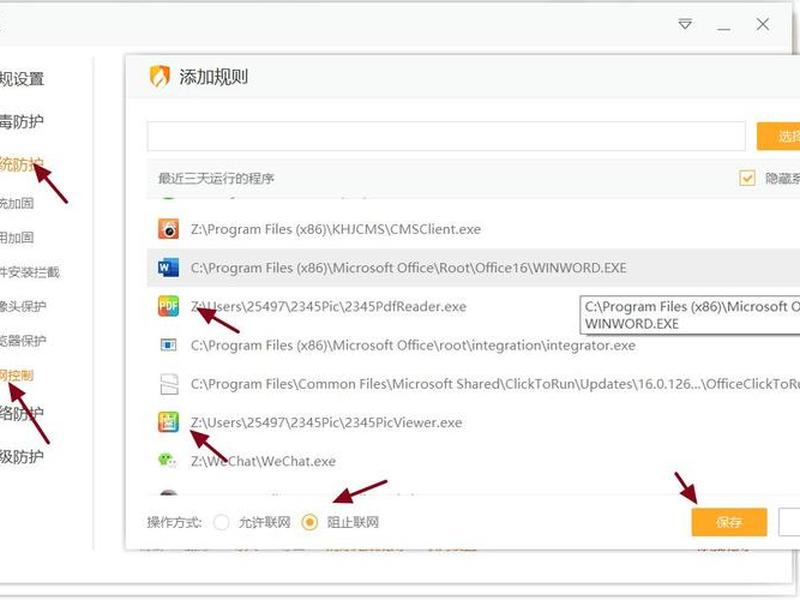Click the CMSClient.exe camera icon
Screen dimensions: 800x600
click(x=168, y=229)
